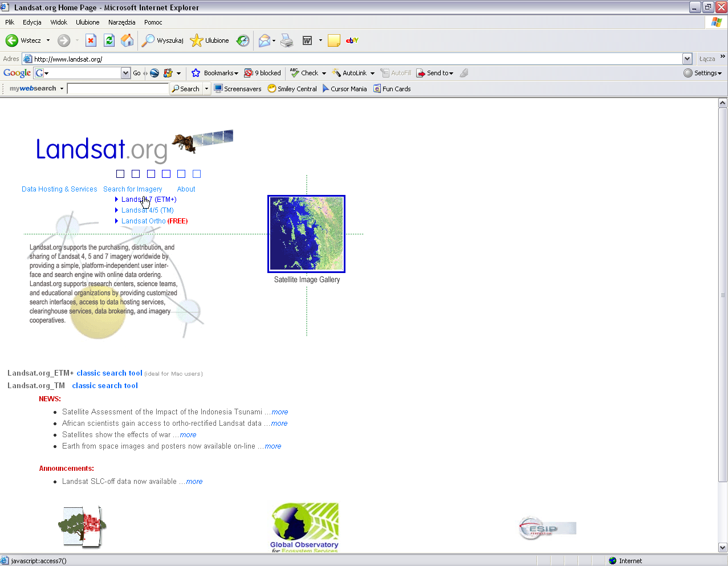Stop loading with the red X button

point(91,40)
